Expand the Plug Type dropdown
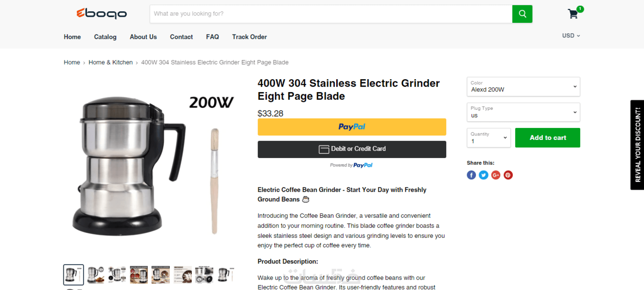The image size is (644, 290). pyautogui.click(x=523, y=112)
